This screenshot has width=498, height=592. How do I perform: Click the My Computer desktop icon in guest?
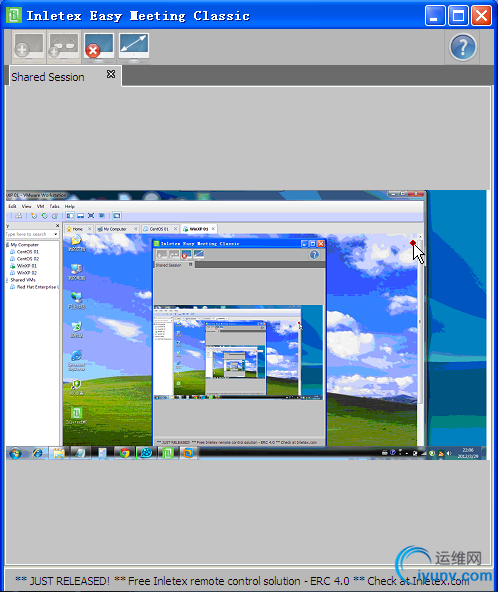tap(77, 272)
